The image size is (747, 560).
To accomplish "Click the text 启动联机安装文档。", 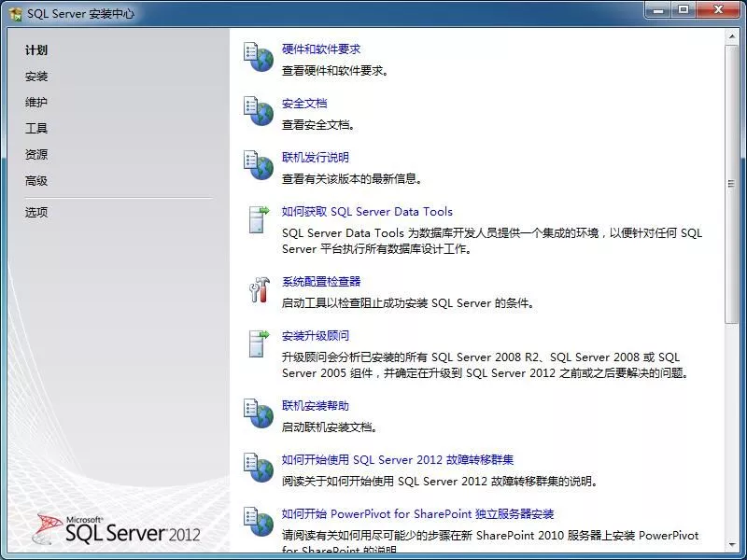I will click(331, 427).
